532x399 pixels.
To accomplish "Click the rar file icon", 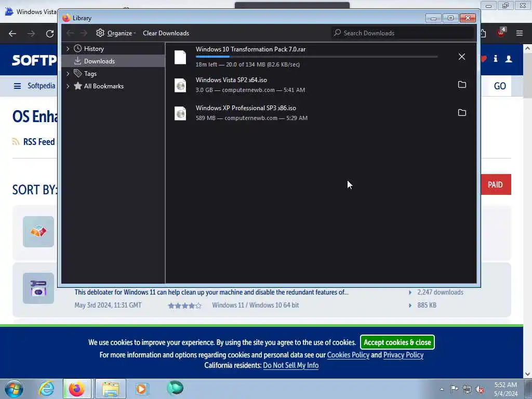I will pos(180,57).
